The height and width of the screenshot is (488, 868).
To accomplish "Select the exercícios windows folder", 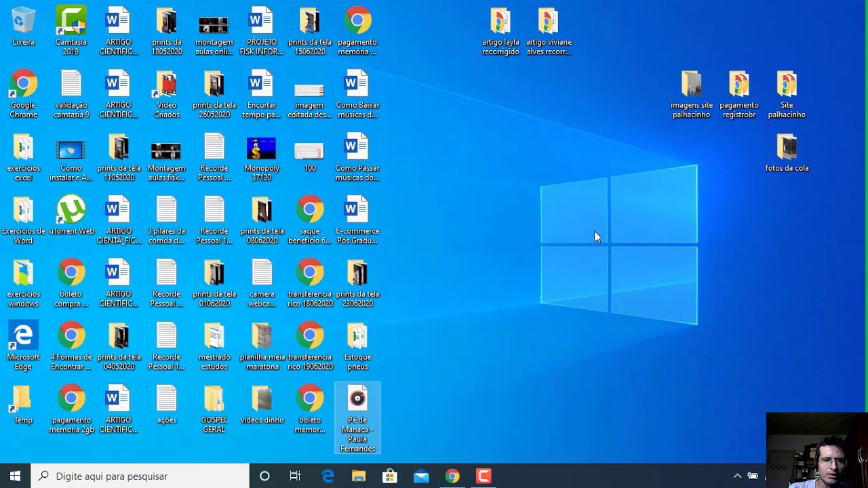I will coord(23,283).
